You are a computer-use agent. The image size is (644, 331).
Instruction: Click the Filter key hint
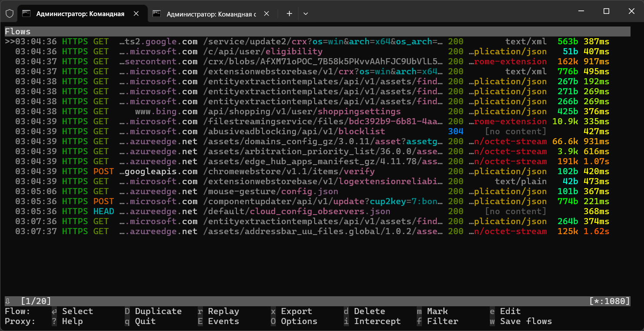[x=438, y=321]
